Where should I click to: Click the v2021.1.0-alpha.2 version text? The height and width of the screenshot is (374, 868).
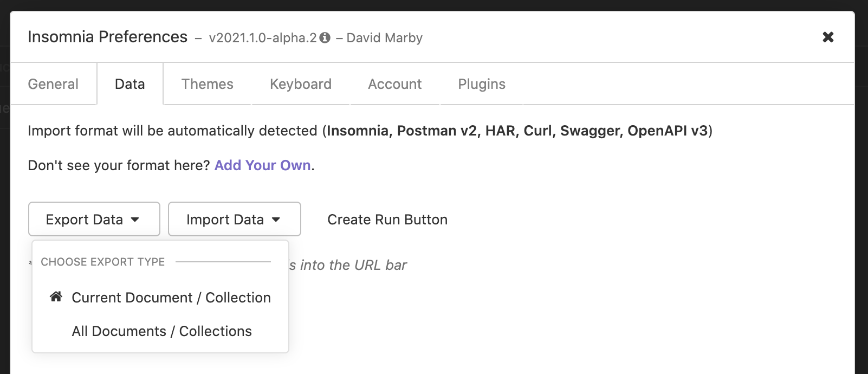[x=263, y=38]
